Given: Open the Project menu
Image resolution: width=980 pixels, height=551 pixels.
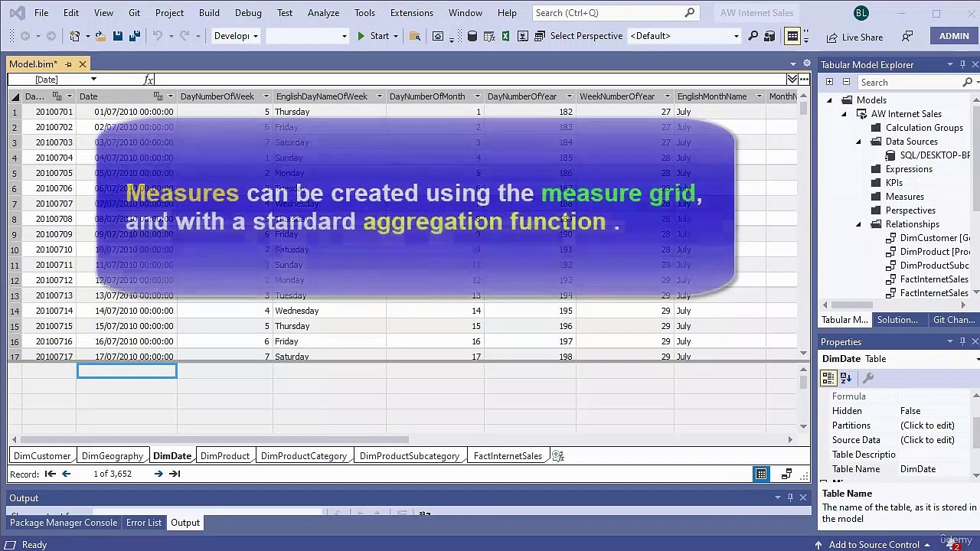Looking at the screenshot, I should pos(169,13).
